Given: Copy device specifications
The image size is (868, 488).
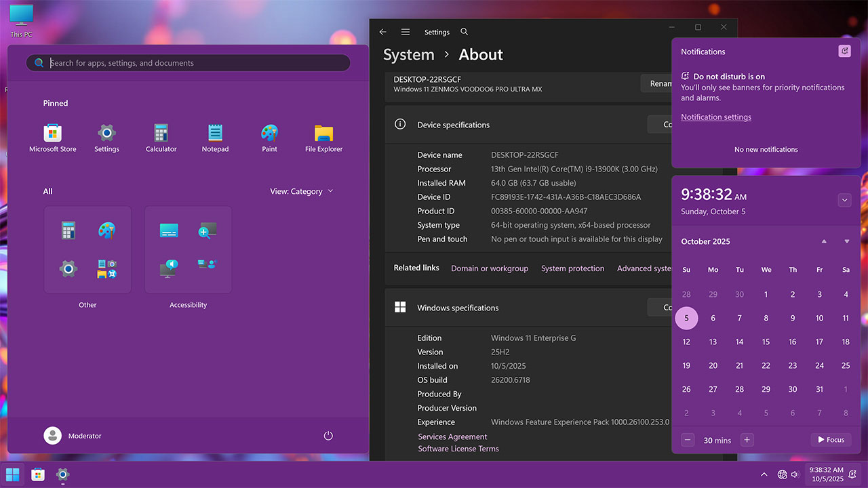Looking at the screenshot, I should click(x=659, y=124).
